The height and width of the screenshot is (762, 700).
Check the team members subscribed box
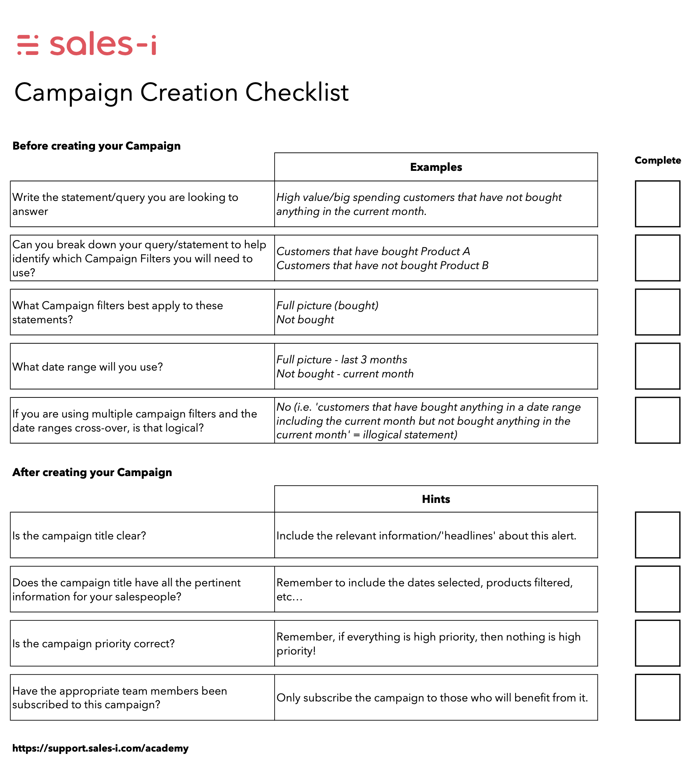click(x=658, y=697)
